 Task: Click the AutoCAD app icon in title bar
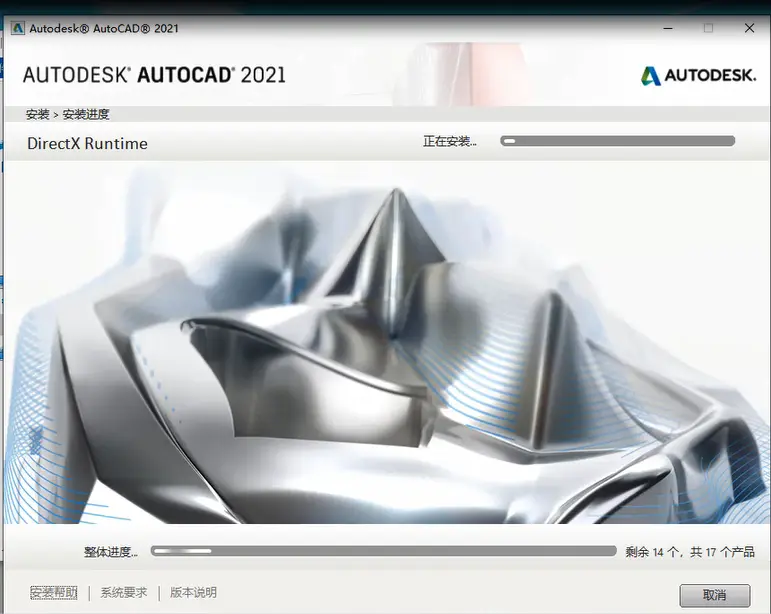point(18,28)
